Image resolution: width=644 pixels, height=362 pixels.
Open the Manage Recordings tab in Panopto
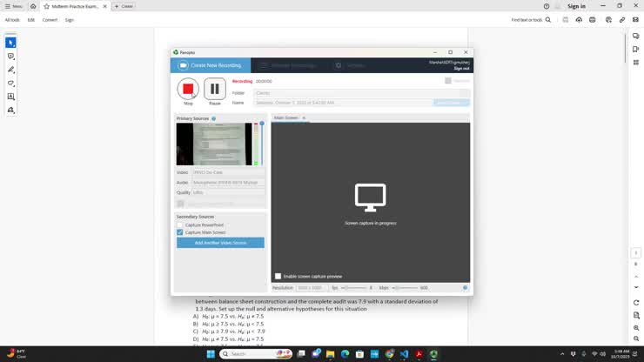tap(289, 65)
